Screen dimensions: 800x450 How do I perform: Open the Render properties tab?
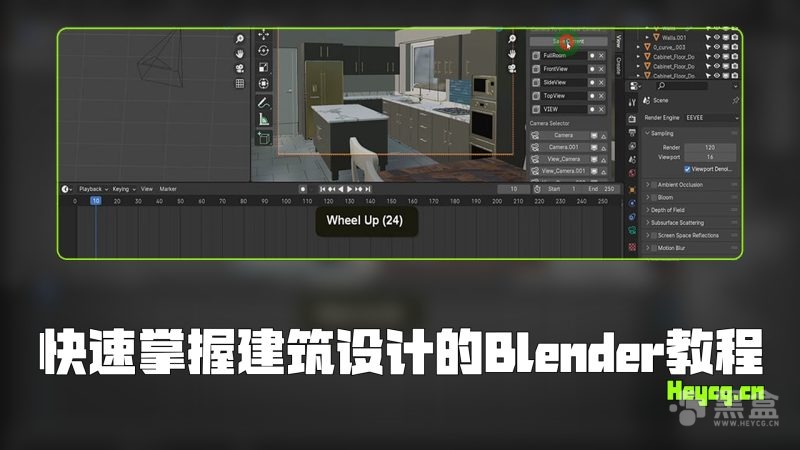tap(632, 119)
